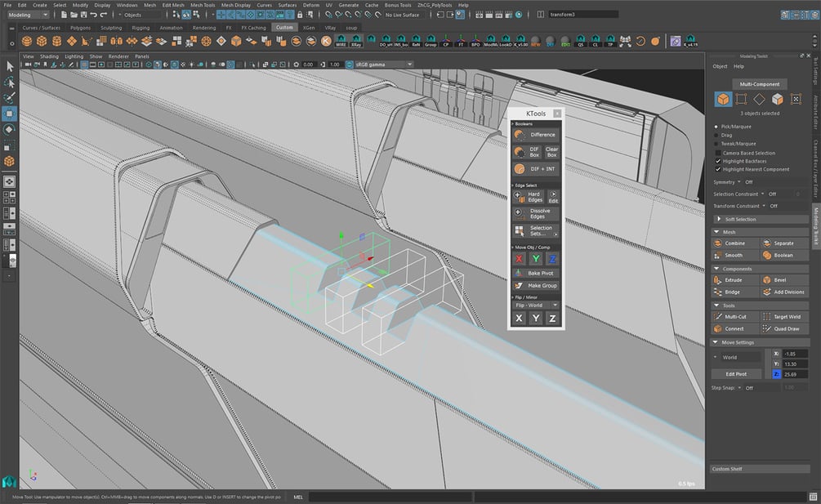Expand the Soft Selection section
Screen dimensions: 821x504
click(760, 219)
